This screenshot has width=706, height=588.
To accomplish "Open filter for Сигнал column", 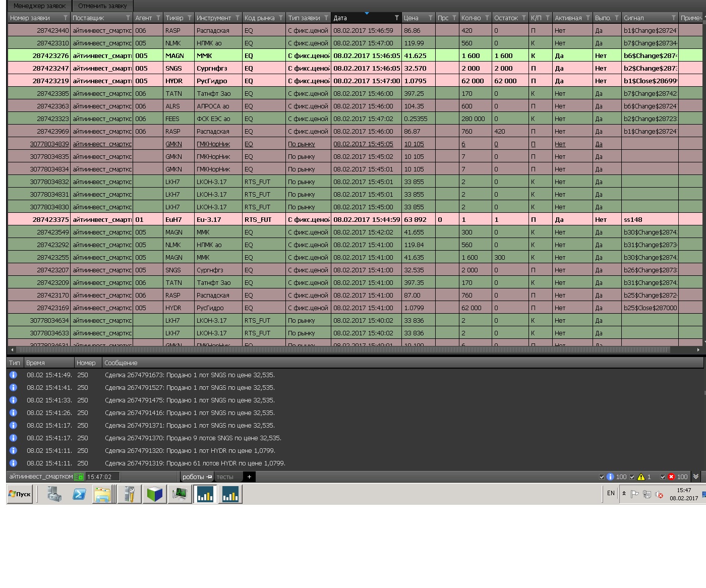I will tap(674, 18).
